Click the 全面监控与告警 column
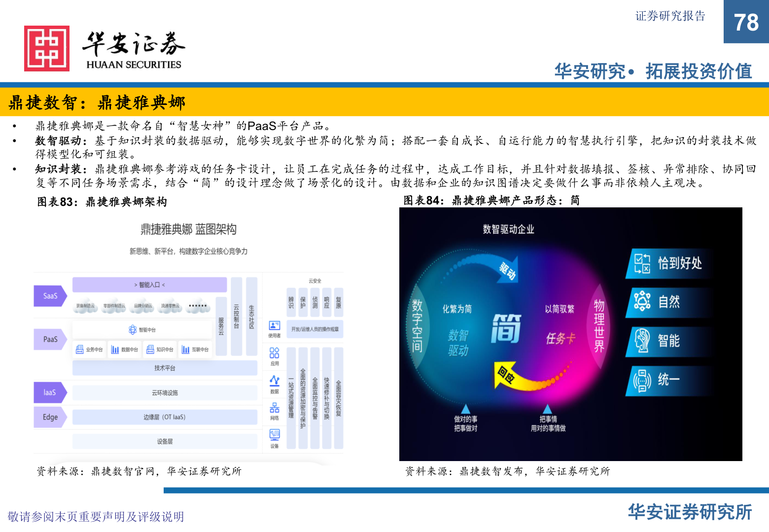This screenshot has width=769, height=532. click(315, 398)
